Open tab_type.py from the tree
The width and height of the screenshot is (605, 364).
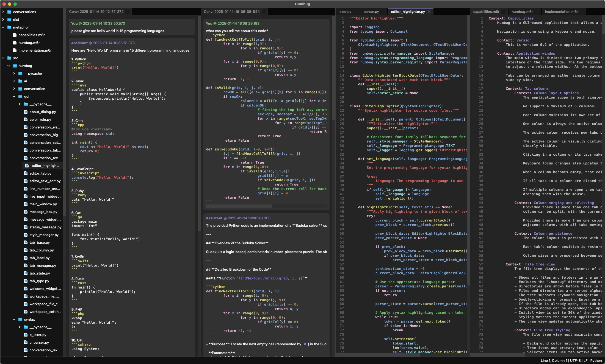coord(39,281)
